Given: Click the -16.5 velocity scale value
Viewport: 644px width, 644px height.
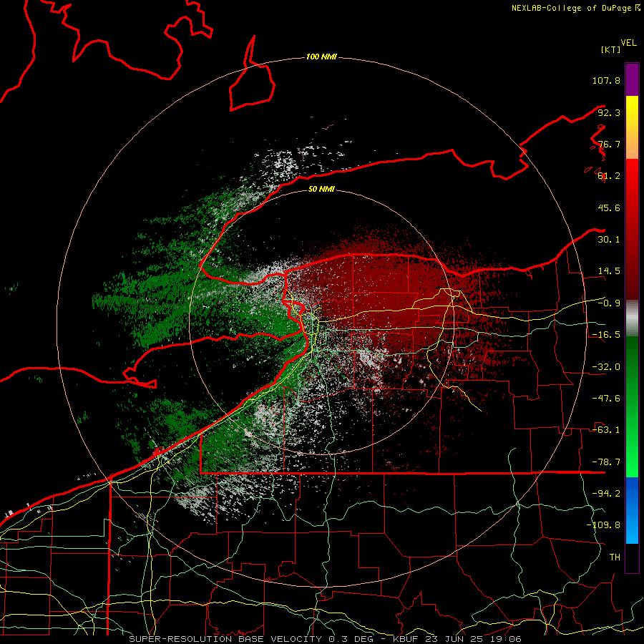Looking at the screenshot, I should [606, 335].
